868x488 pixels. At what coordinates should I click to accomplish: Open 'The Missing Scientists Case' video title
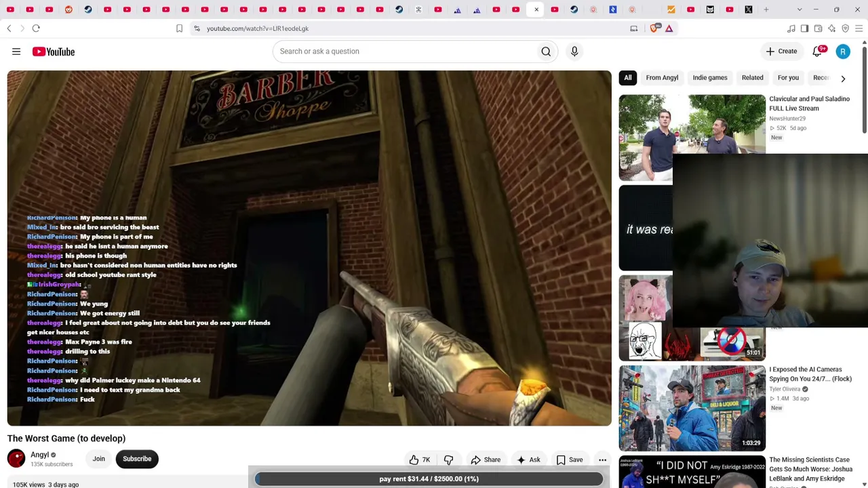810,469
